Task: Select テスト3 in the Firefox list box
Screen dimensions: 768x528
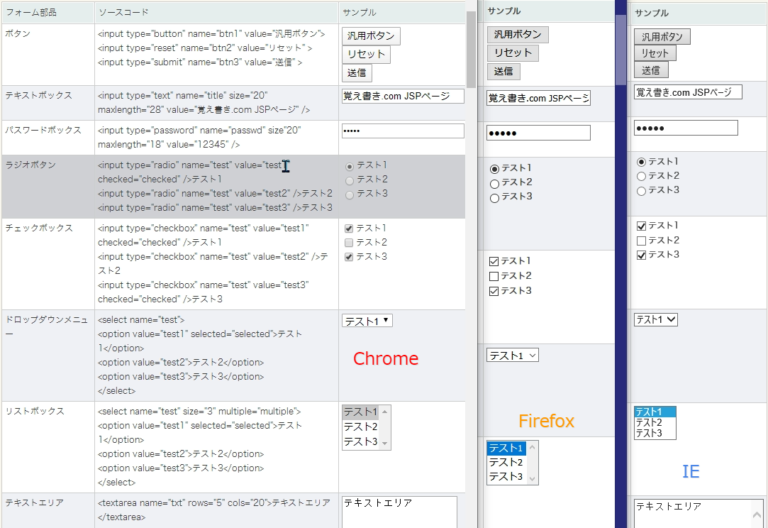Action: click(x=506, y=477)
